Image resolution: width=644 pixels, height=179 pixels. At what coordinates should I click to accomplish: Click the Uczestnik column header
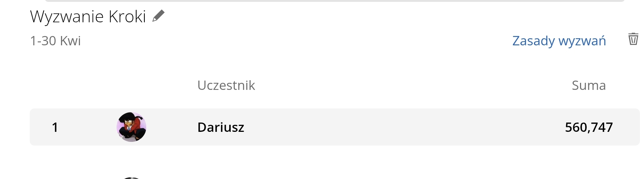pos(226,85)
